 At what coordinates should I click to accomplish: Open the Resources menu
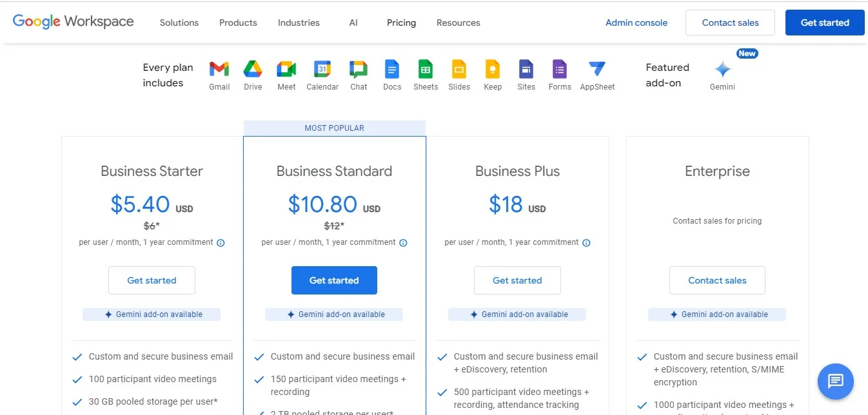point(459,23)
